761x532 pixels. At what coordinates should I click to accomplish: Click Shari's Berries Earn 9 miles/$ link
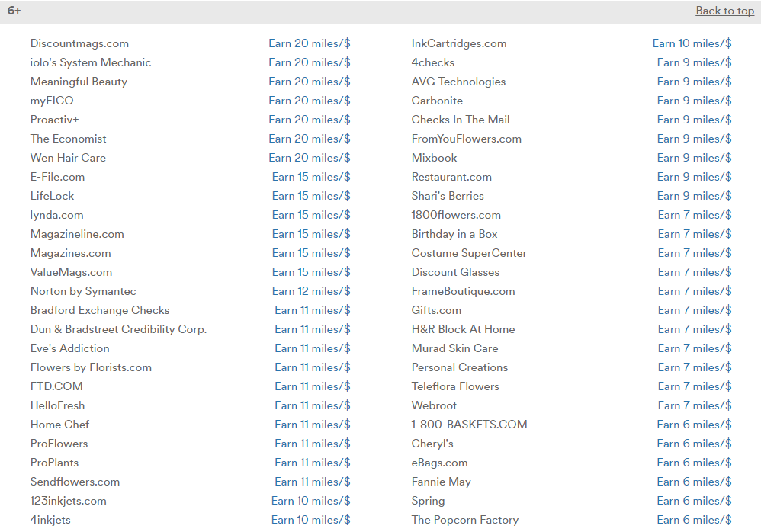click(694, 196)
